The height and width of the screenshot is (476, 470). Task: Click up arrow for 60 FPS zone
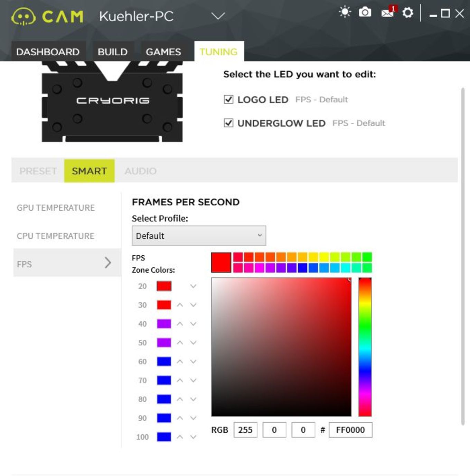pos(180,361)
